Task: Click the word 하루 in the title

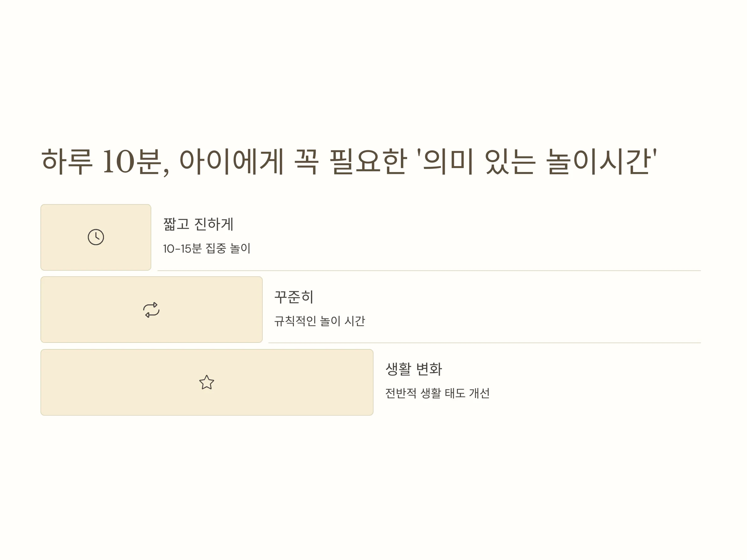Action: pos(67,162)
